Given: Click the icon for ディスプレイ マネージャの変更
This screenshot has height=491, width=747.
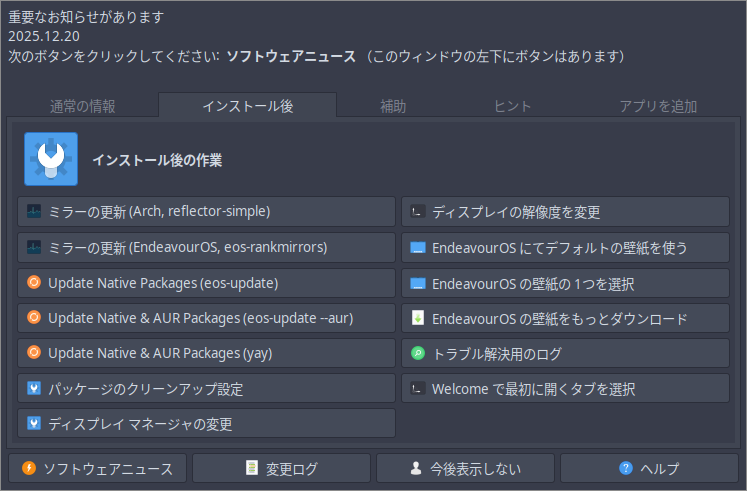Looking at the screenshot, I should (x=34, y=423).
